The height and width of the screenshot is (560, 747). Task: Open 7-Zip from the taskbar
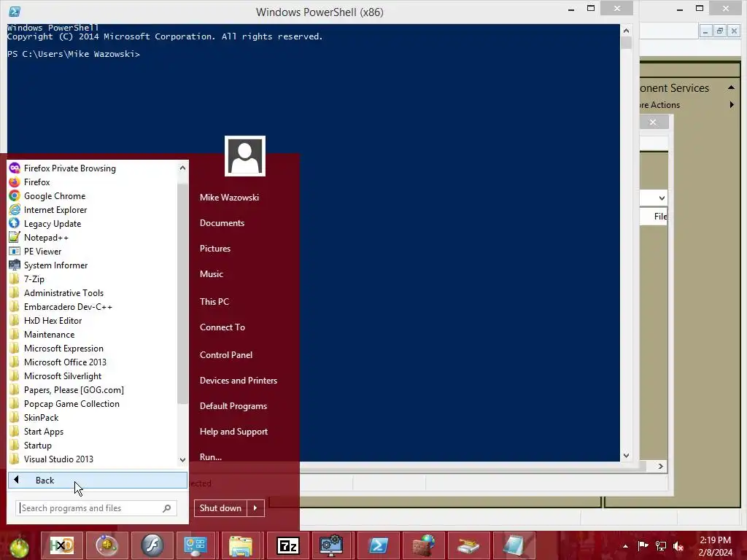click(288, 545)
